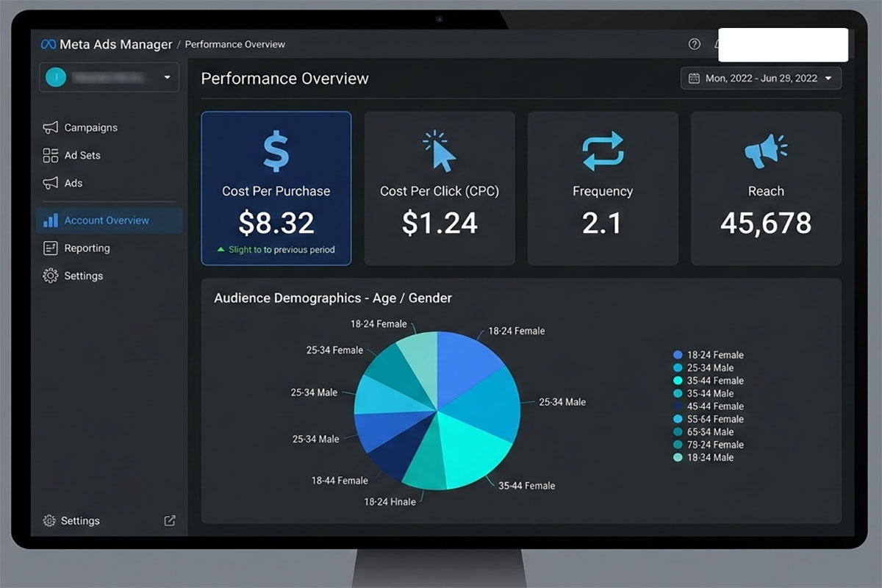
Task: Click the Performance Overview breadcrumb
Action: (235, 44)
